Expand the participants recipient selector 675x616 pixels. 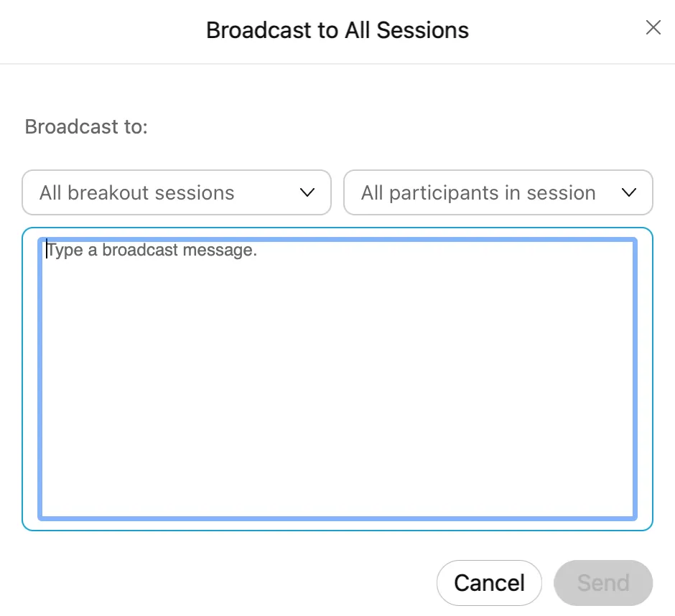pos(498,192)
